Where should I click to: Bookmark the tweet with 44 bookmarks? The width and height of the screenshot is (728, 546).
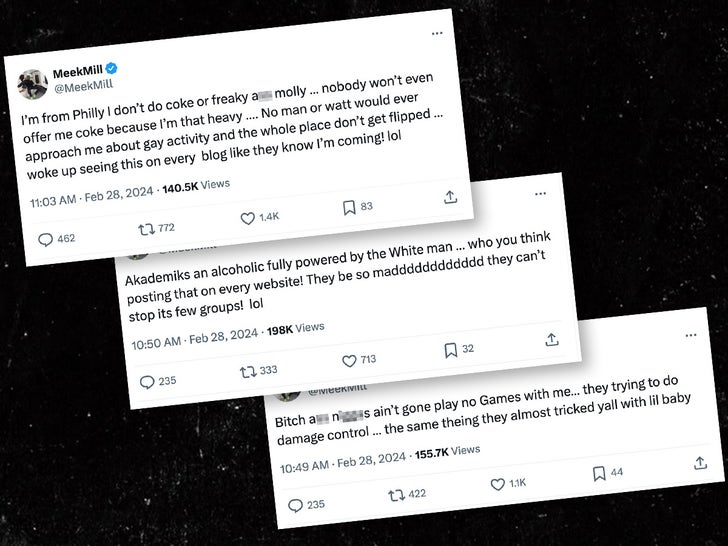coord(599,473)
